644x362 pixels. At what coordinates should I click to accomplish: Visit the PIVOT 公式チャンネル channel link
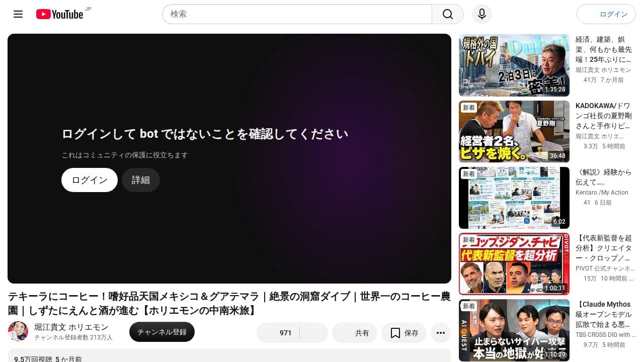coord(604,268)
